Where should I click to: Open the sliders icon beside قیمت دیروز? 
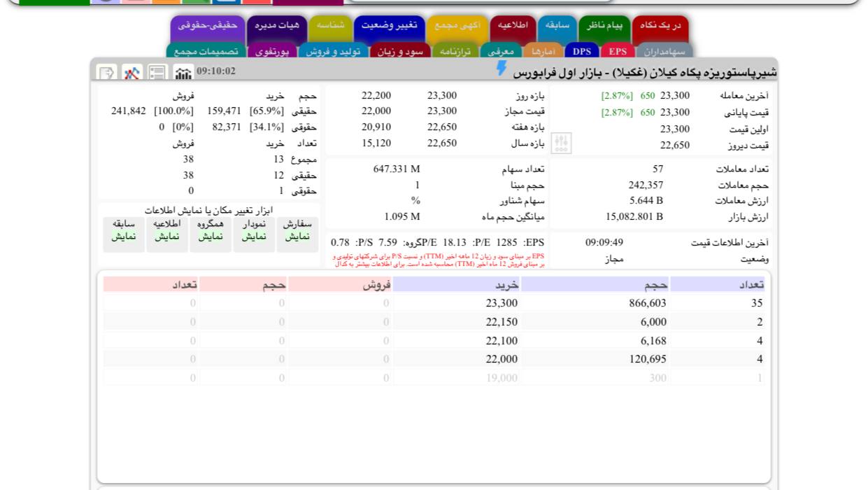click(561, 143)
